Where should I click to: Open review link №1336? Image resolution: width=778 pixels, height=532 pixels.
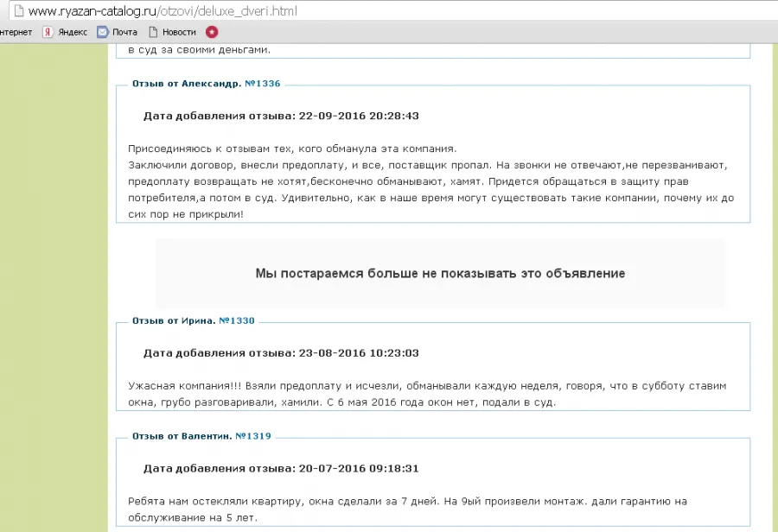(x=263, y=83)
